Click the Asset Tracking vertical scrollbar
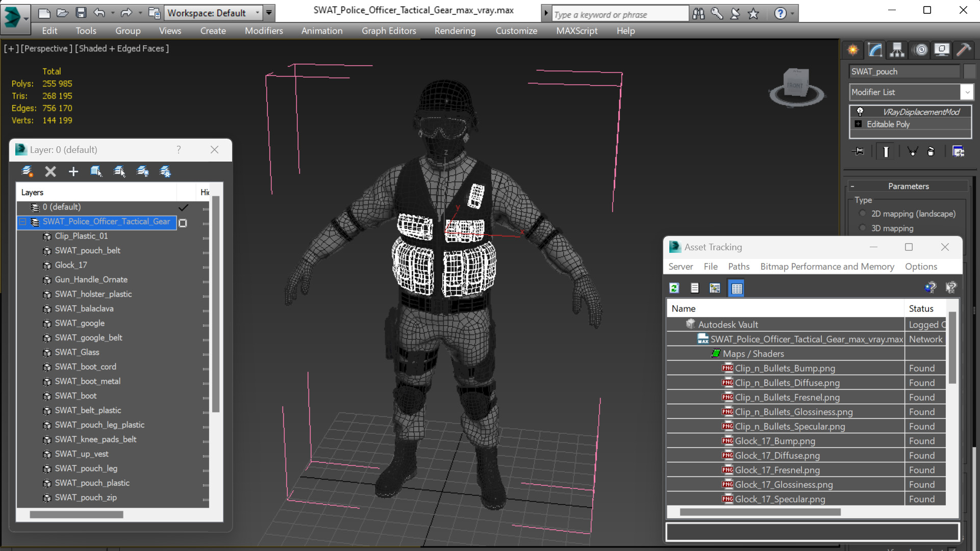This screenshot has width=980, height=551. tap(952, 348)
